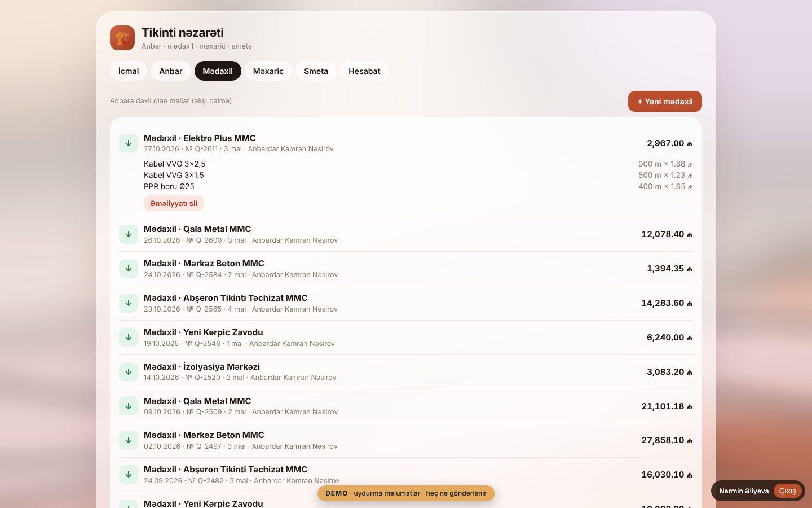Delete the Elektro Plus operation via Əməliyyatı sil
Image resolution: width=812 pixels, height=508 pixels.
(174, 203)
